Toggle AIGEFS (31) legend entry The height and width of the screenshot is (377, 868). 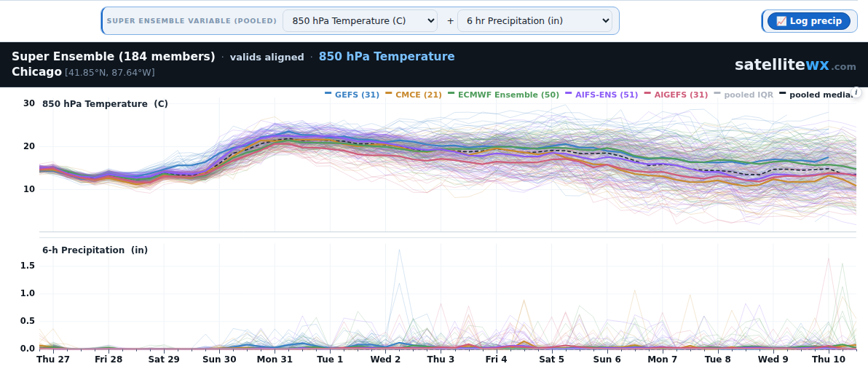point(676,95)
